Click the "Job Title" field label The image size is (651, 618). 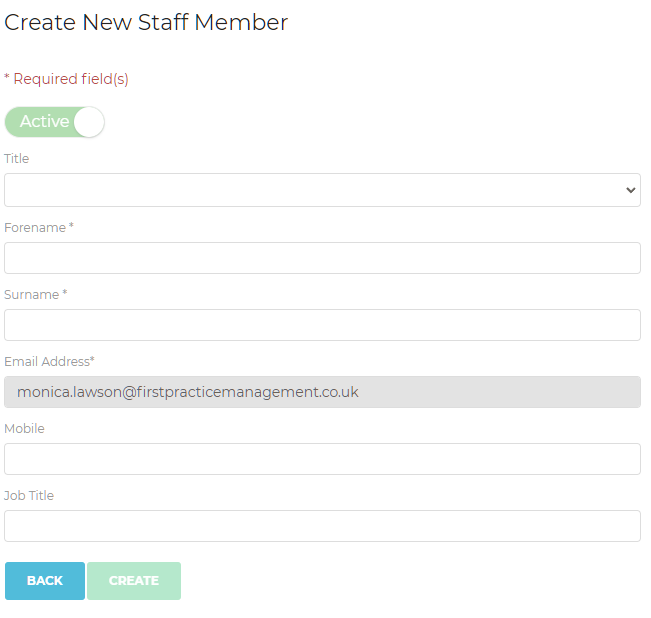(x=29, y=496)
